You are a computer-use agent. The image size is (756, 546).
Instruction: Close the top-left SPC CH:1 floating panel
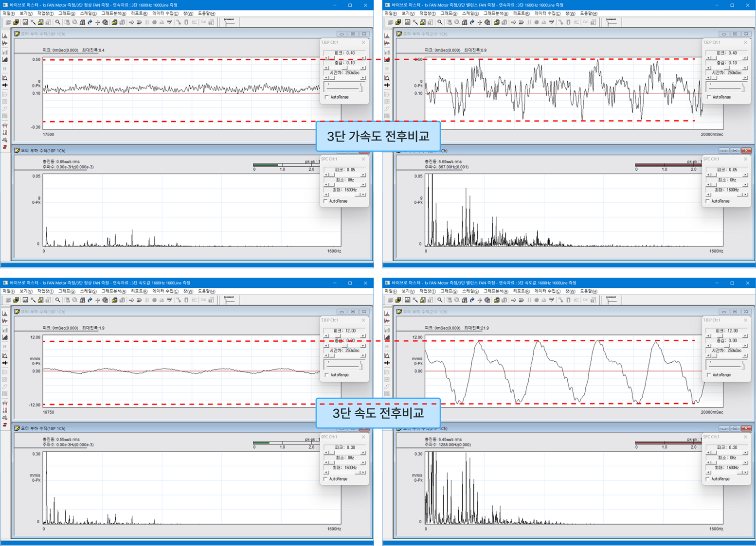(363, 159)
